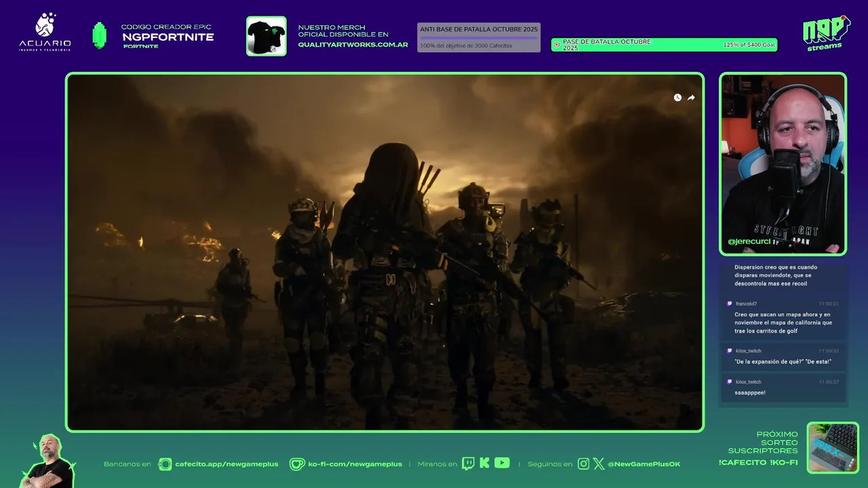Open the cafecito.app/newgameplus link
Viewport: 868px width, 488px height.
(x=226, y=464)
